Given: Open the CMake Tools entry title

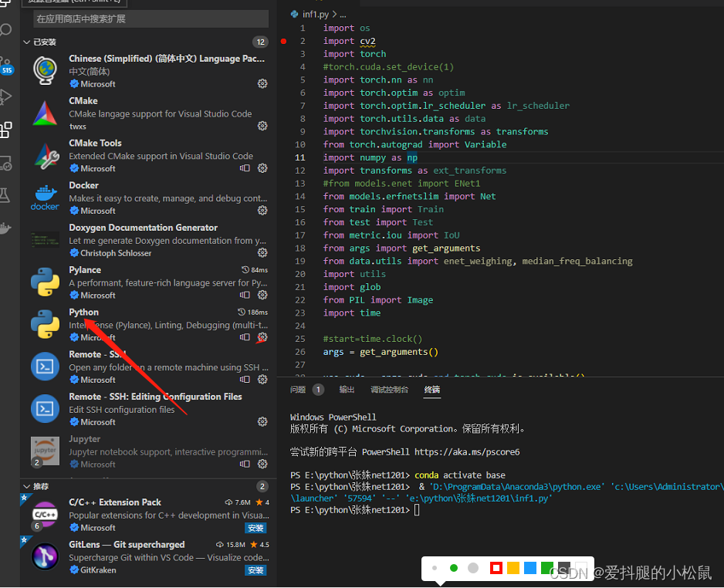Looking at the screenshot, I should pyautogui.click(x=95, y=143).
